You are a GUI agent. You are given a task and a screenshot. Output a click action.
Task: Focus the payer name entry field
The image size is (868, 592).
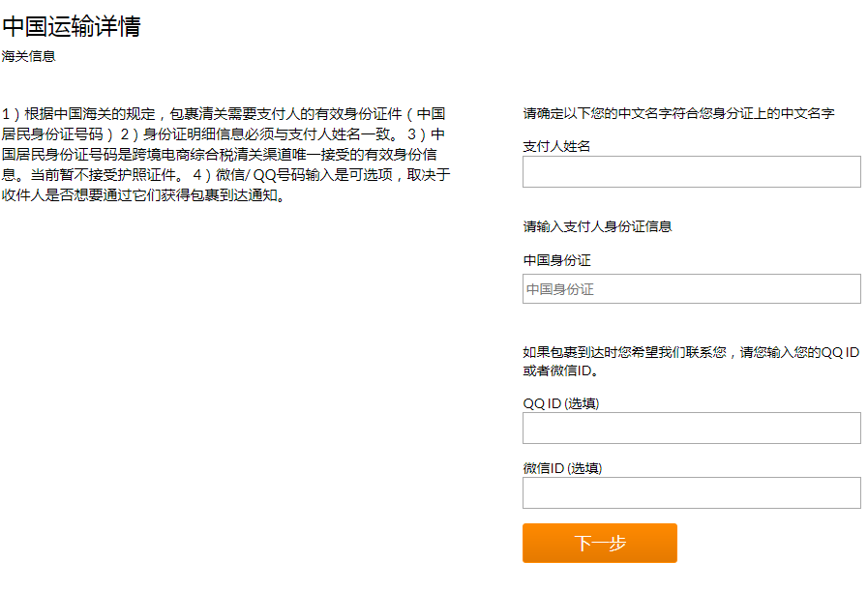pos(690,171)
